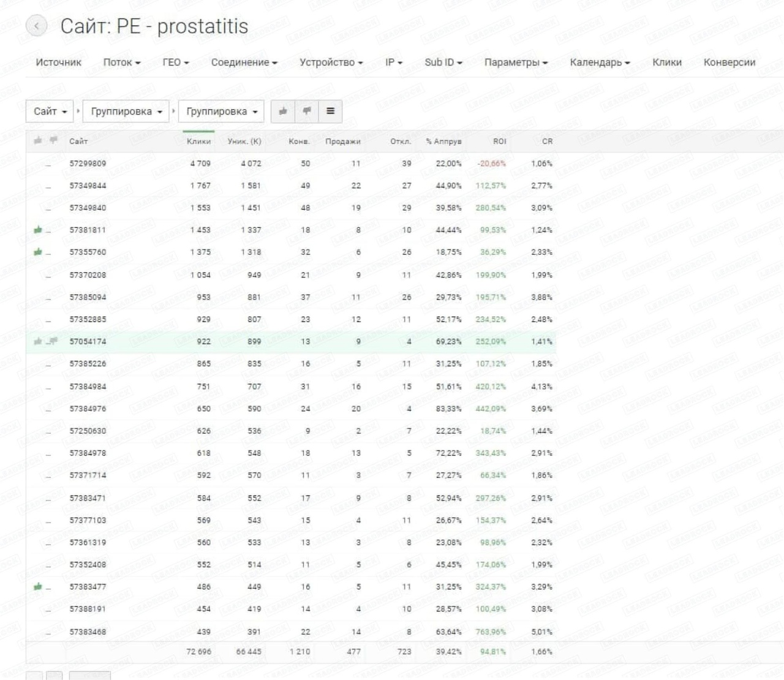784x680 pixels.
Task: Click site ID 57384978
Action: point(88,453)
